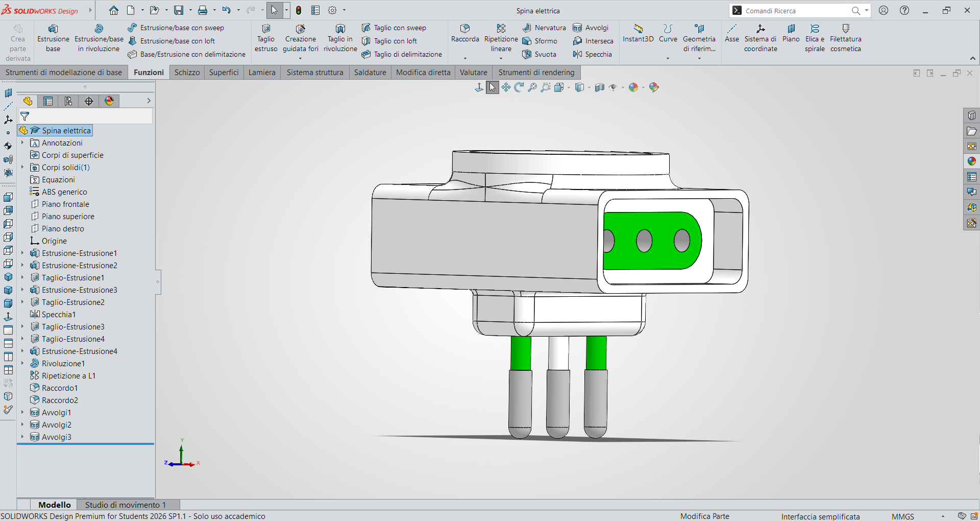Image resolution: width=980 pixels, height=521 pixels.
Task: Switch to Studio di movimento 1 tab
Action: tap(126, 505)
